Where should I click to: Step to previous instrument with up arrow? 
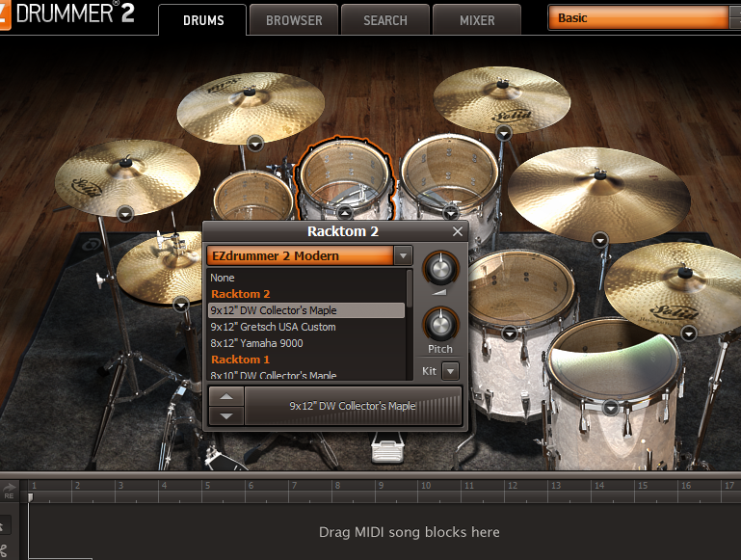coord(226,396)
